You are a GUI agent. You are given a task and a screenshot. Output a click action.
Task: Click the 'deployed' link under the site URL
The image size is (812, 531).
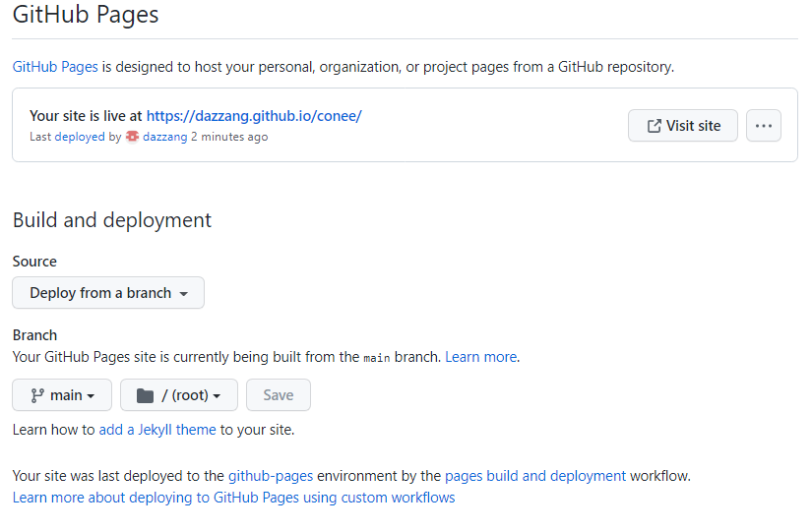(x=80, y=137)
